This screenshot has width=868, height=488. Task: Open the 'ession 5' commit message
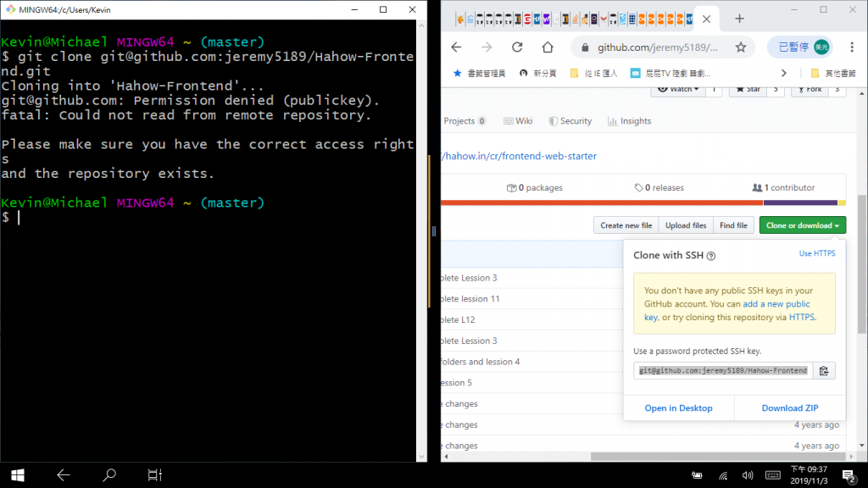coord(457,383)
